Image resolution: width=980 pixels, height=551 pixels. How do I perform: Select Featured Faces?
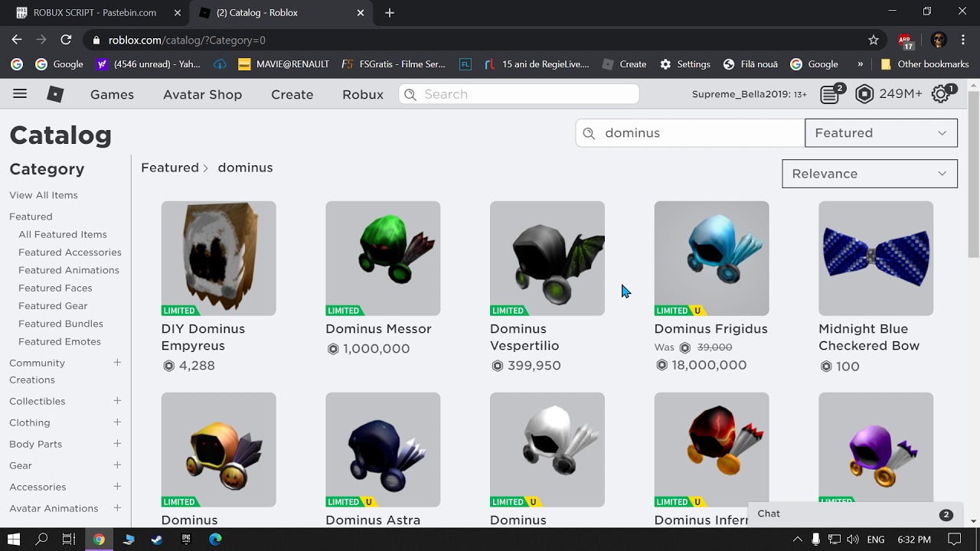point(55,288)
